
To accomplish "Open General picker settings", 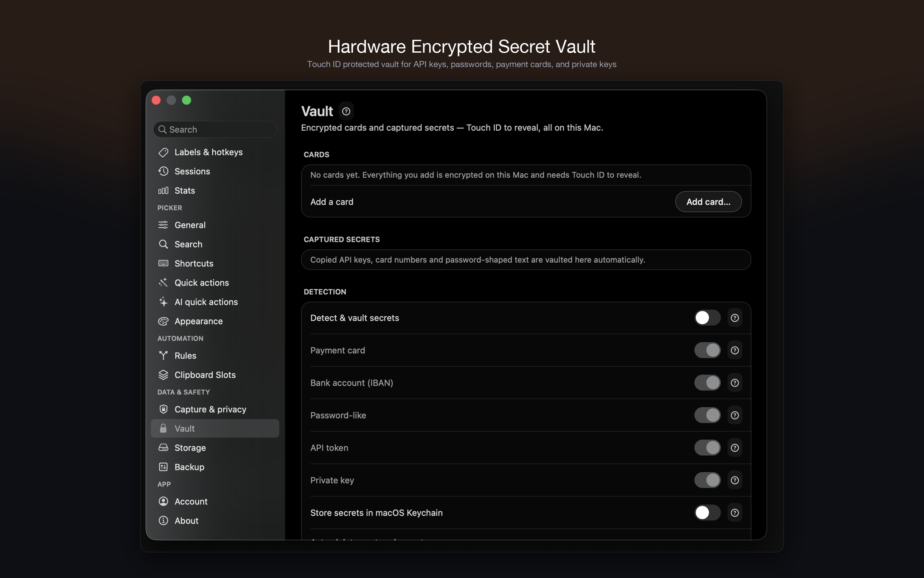I will (x=215, y=225).
